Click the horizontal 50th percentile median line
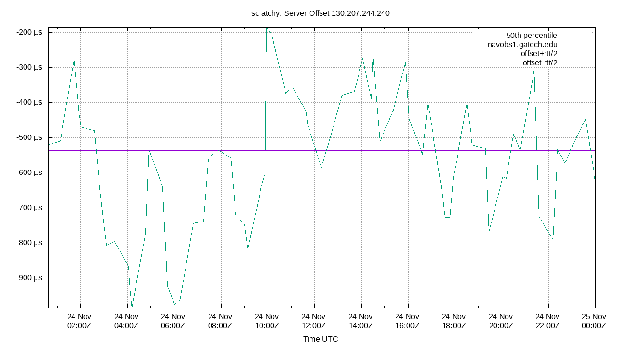Screen dimensions: 644x346 coord(322,150)
